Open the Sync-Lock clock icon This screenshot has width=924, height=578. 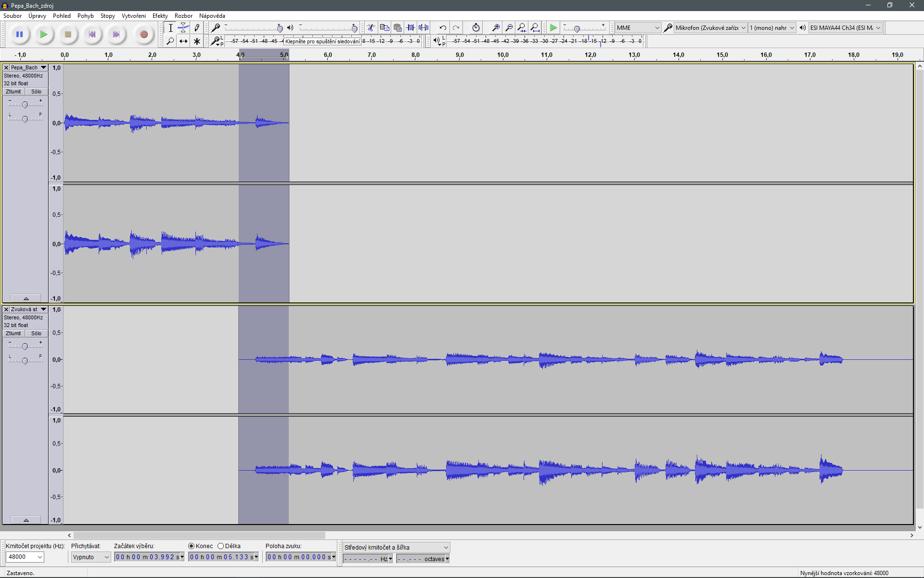tap(476, 27)
